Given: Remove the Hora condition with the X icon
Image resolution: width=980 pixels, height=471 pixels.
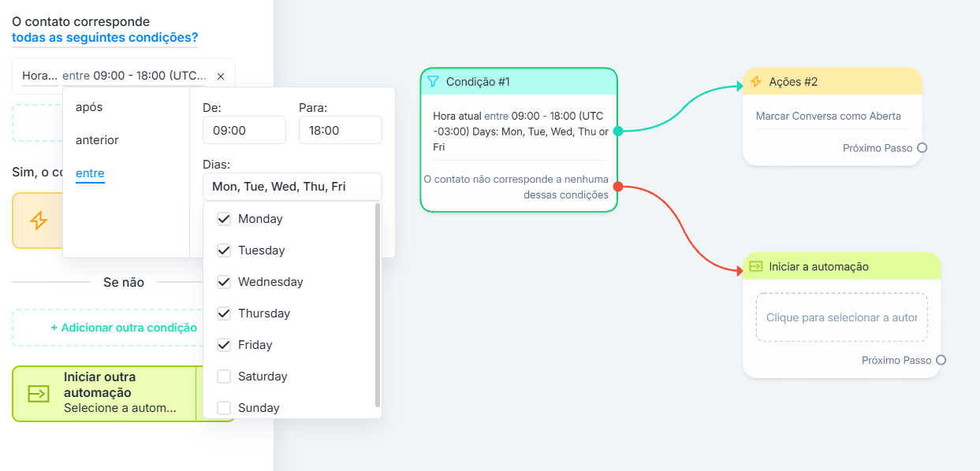Looking at the screenshot, I should coord(221,76).
